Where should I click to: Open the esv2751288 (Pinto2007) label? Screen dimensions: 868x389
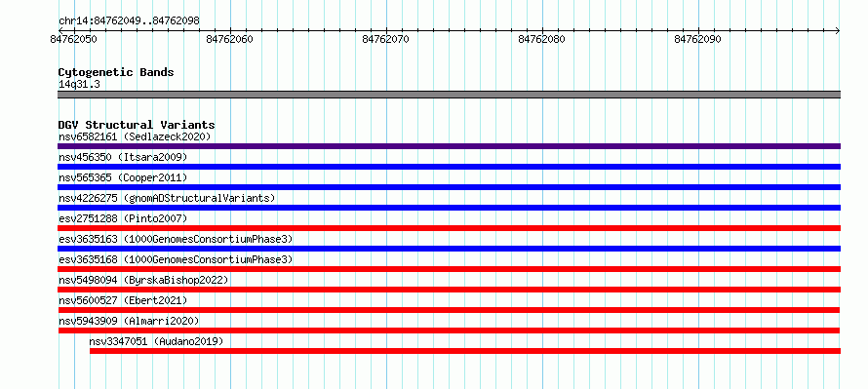tap(123, 218)
